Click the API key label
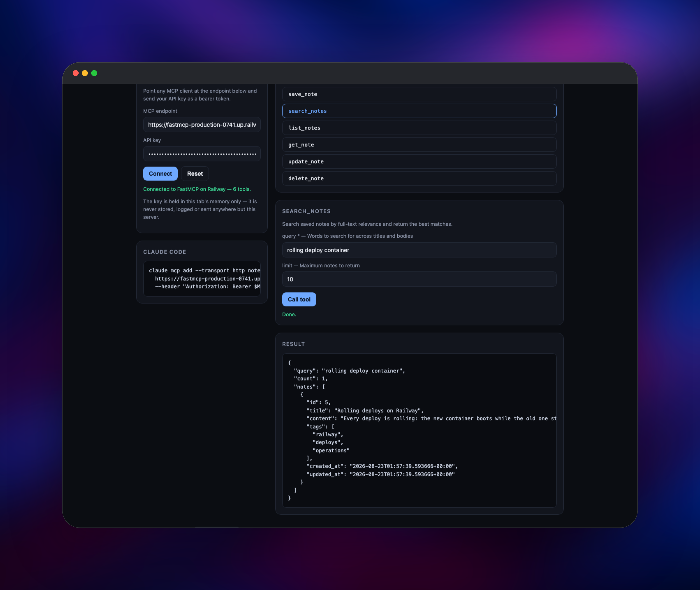This screenshot has height=590, width=700. 152,140
